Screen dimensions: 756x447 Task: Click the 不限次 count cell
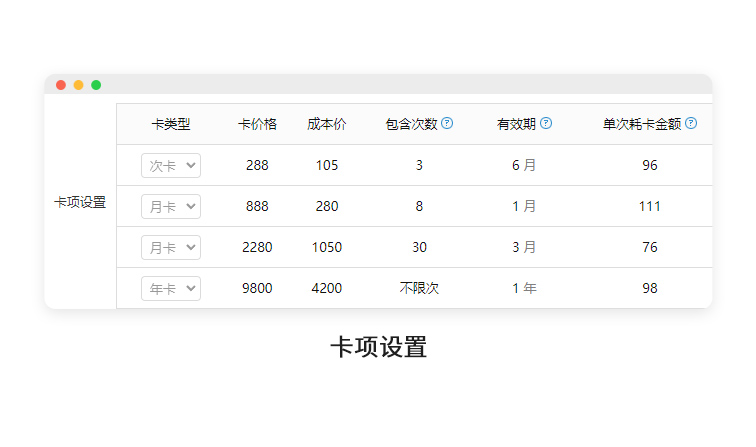click(419, 288)
